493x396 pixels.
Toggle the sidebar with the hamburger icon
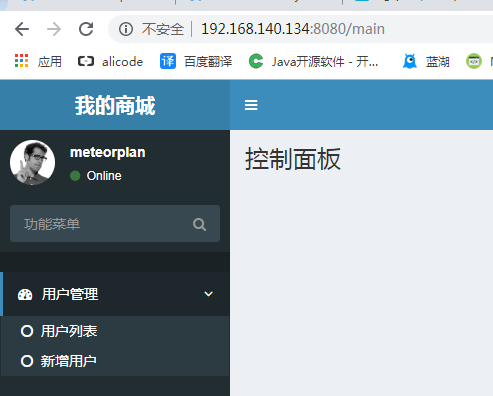pos(251,105)
